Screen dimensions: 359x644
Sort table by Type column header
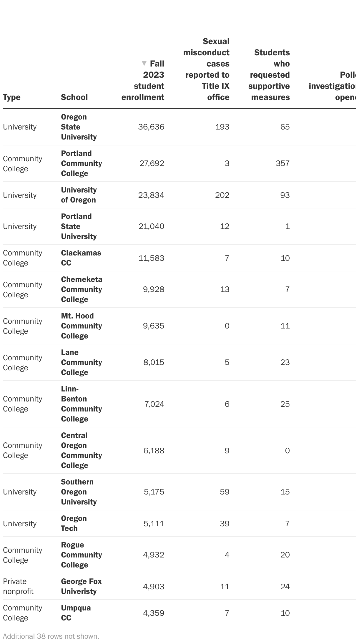(x=12, y=97)
